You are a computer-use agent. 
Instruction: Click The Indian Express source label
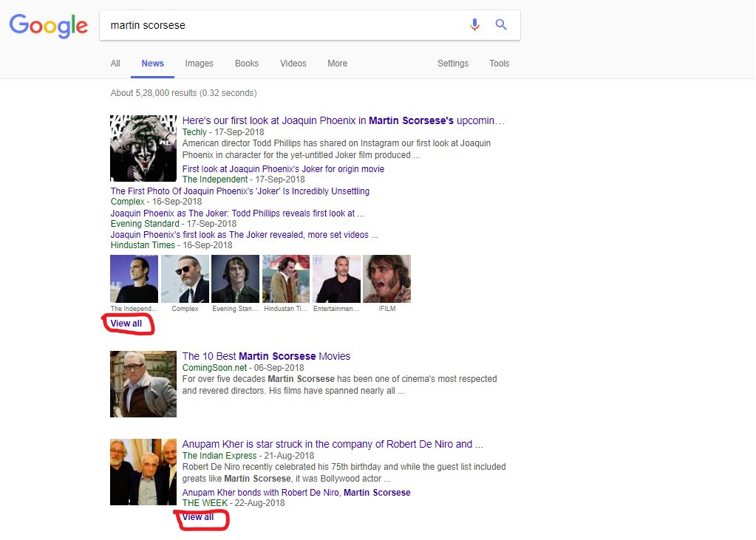coord(219,456)
